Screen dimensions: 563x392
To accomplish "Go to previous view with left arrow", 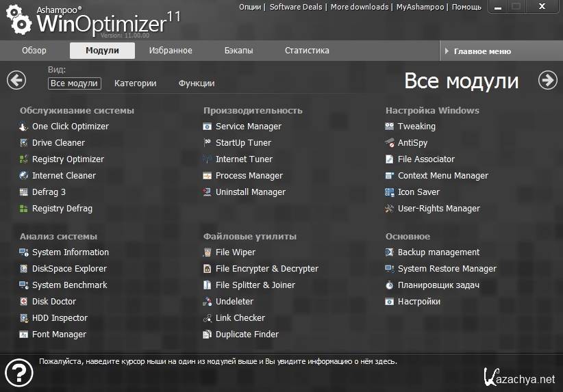I will click(16, 80).
